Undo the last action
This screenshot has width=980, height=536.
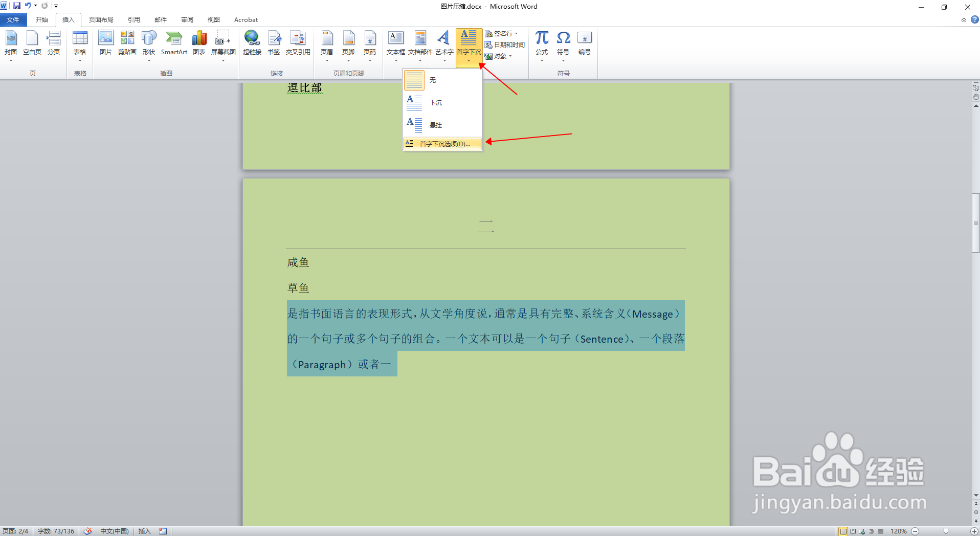click(x=28, y=6)
